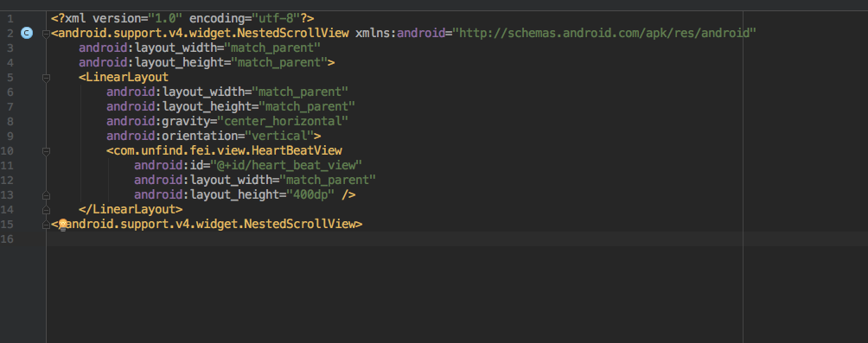Click "center_horizontal" gravity value
Screen dimensions: 868x343
[283, 121]
